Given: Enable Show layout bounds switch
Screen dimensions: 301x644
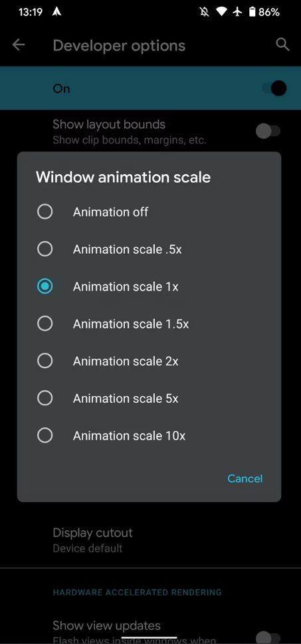Looking at the screenshot, I should coord(268,132).
